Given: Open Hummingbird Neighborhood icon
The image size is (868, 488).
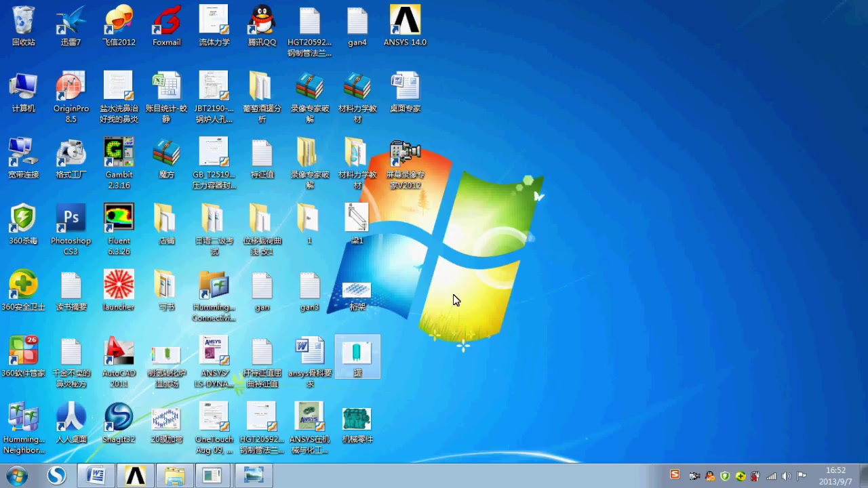Looking at the screenshot, I should click(23, 428).
